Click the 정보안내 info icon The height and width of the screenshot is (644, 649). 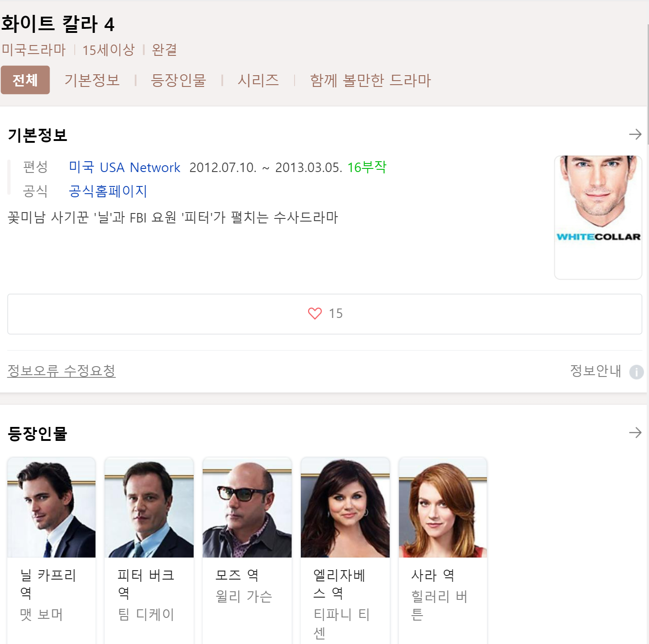point(636,372)
